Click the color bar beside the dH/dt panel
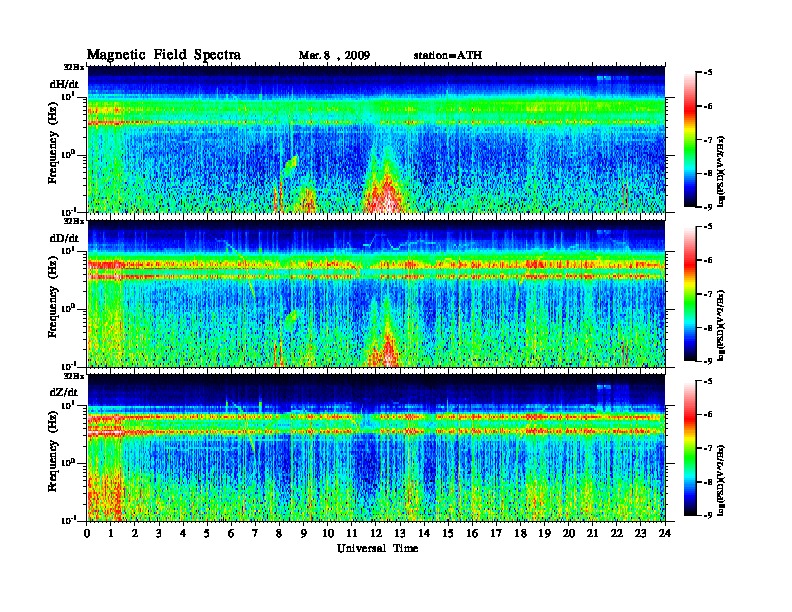 (x=690, y=140)
